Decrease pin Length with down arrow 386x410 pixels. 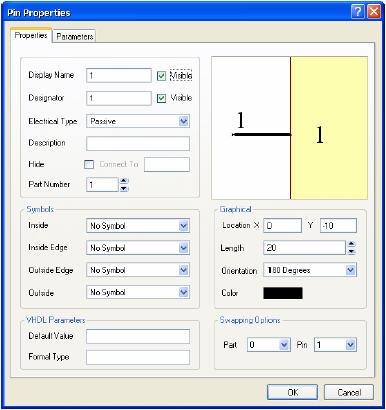(351, 251)
